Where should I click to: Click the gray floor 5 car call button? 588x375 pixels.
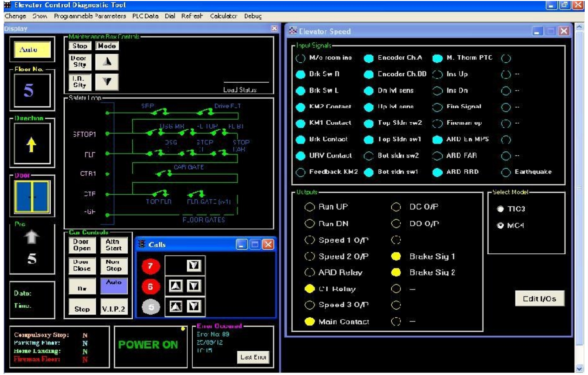(x=150, y=307)
